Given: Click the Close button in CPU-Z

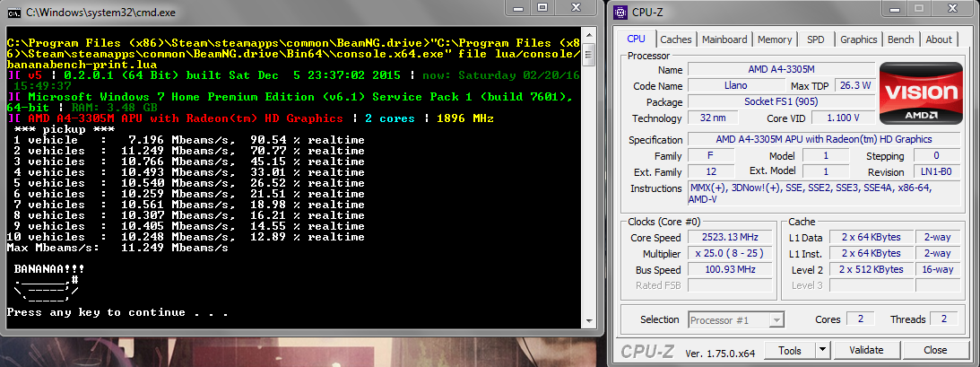Looking at the screenshot, I should pos(935,350).
